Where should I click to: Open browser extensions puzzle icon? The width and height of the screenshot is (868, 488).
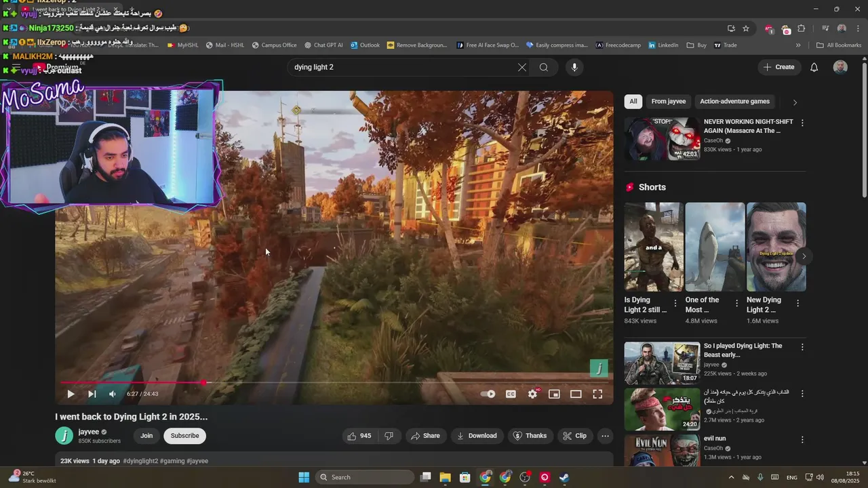[x=802, y=28]
